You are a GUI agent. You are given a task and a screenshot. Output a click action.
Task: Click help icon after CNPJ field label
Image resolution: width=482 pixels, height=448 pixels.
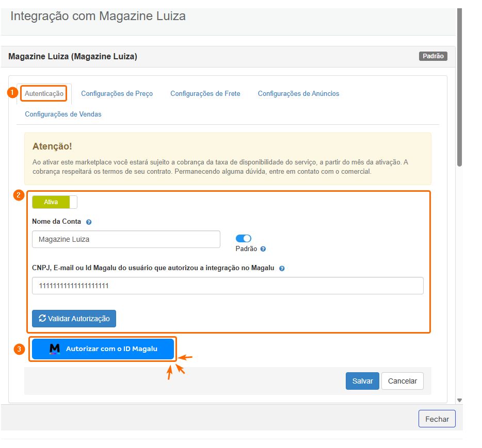[282, 269]
